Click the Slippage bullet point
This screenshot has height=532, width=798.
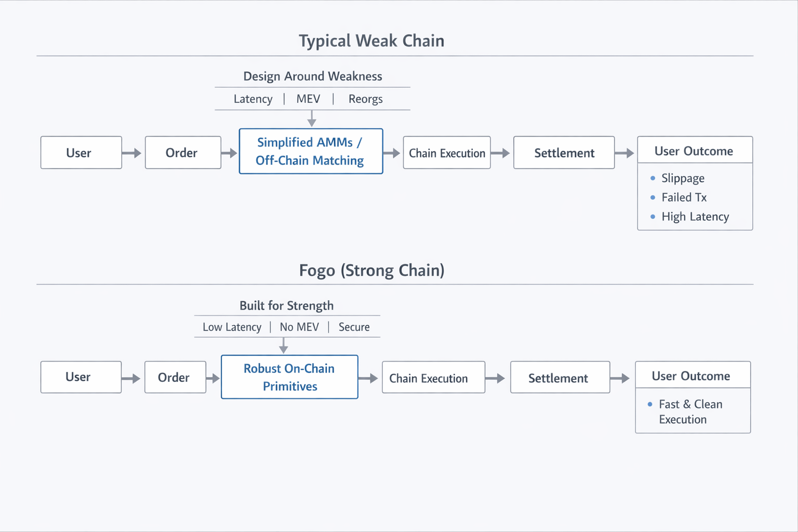coord(683,178)
